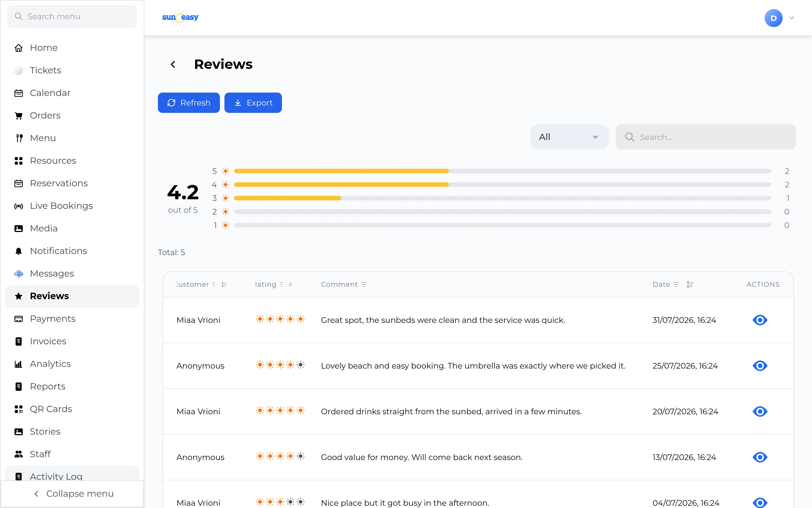Click the Invoices document icon
812x508 pixels.
pos(19,341)
